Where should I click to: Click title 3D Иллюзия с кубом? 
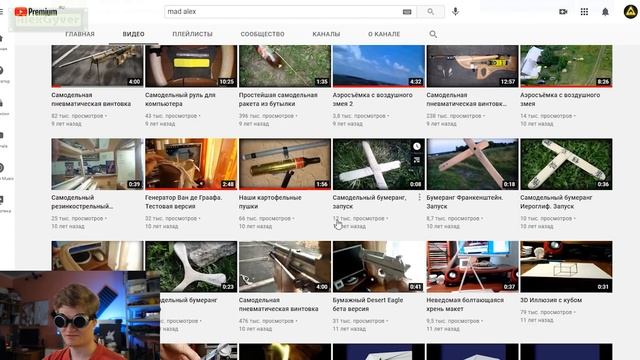click(x=551, y=300)
